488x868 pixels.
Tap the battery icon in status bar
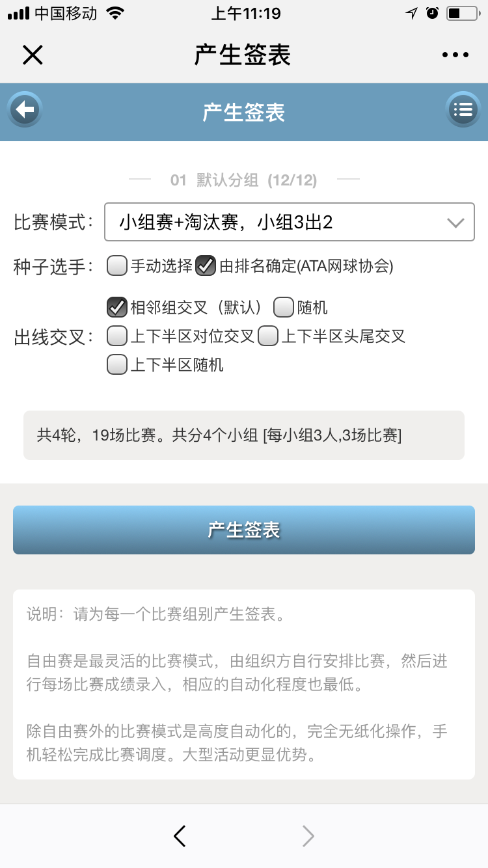click(x=463, y=13)
